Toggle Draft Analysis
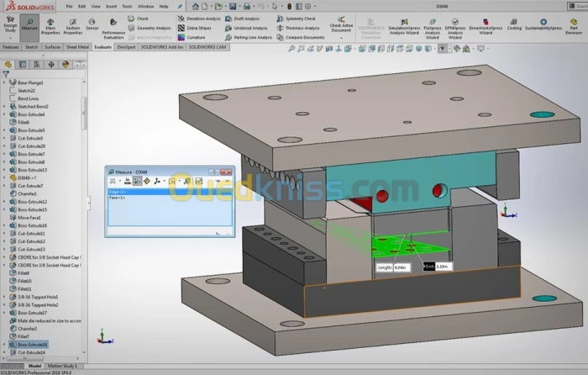The width and height of the screenshot is (588, 375). (x=242, y=18)
